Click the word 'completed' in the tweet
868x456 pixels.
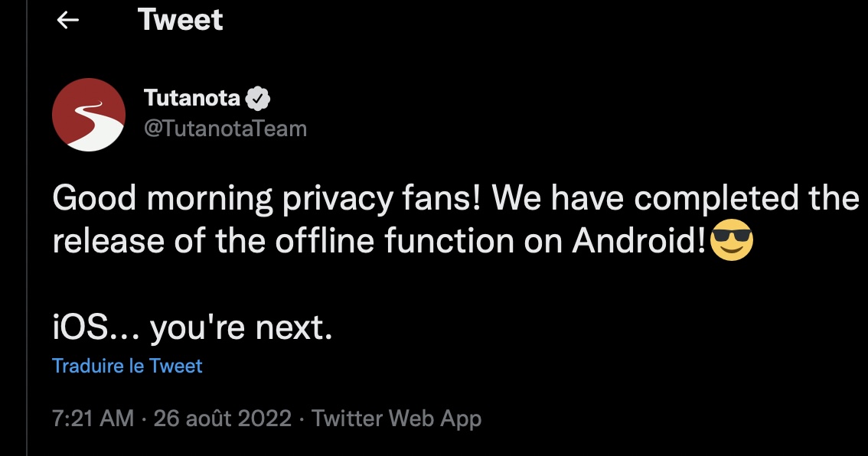[716, 198]
